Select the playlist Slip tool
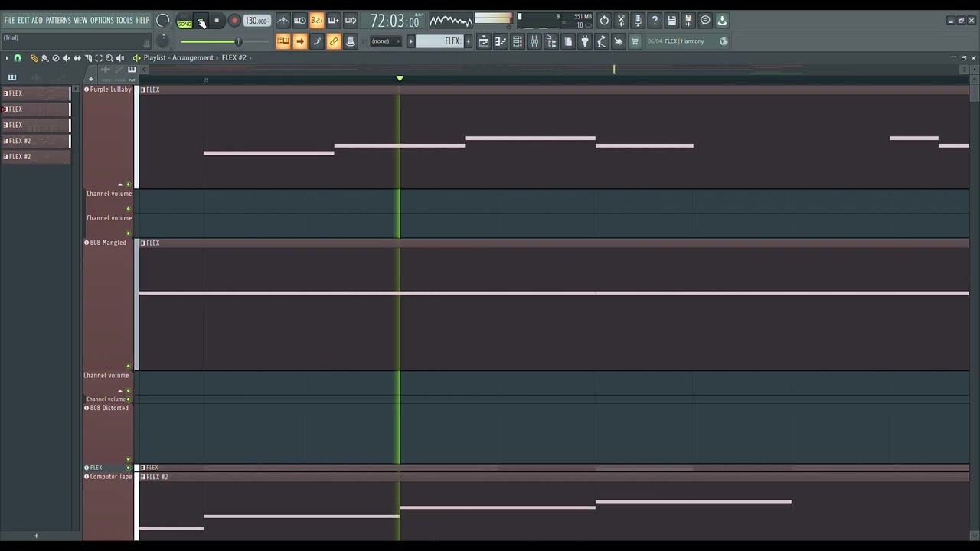Screen dimensions: 980x551 [x=77, y=58]
